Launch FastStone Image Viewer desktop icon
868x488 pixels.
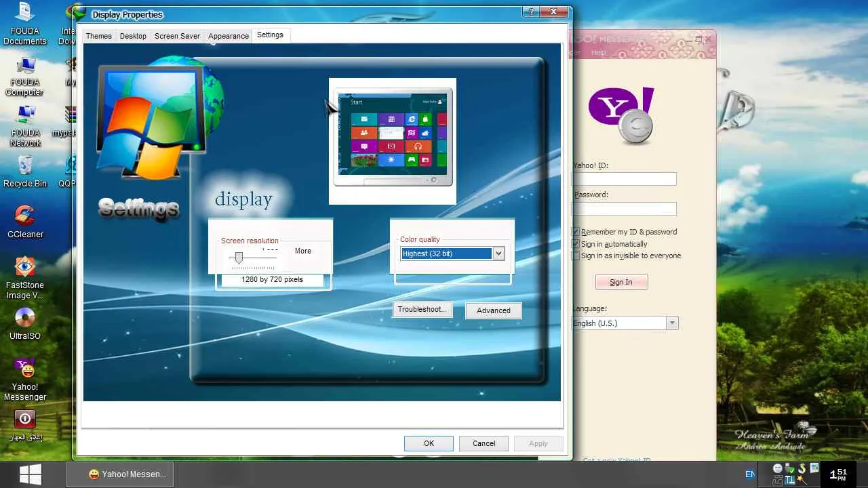point(25,278)
